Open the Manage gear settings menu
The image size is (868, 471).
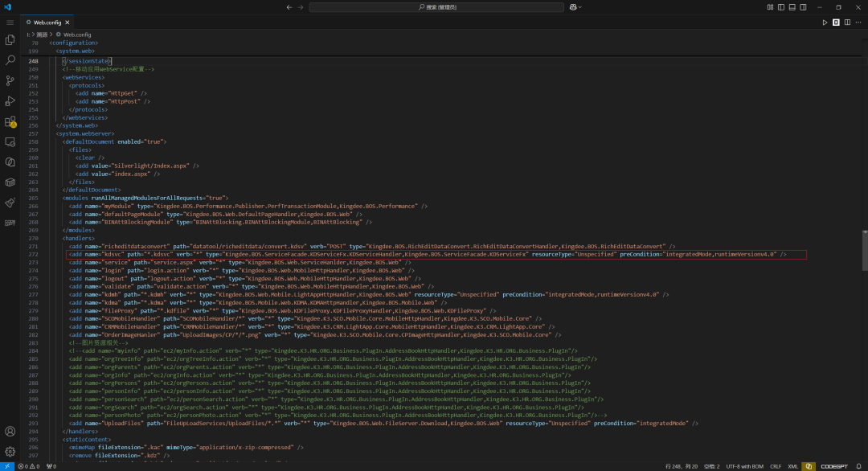pos(10,452)
